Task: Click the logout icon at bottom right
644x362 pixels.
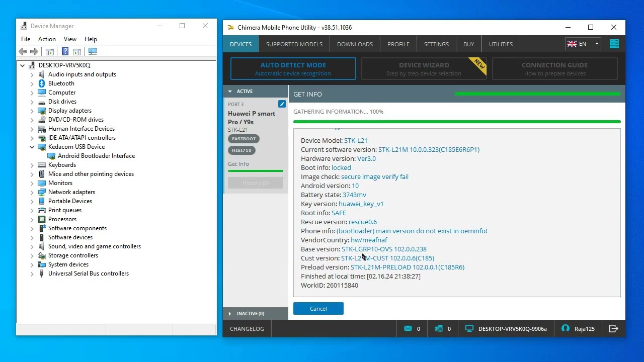Action: point(613,329)
